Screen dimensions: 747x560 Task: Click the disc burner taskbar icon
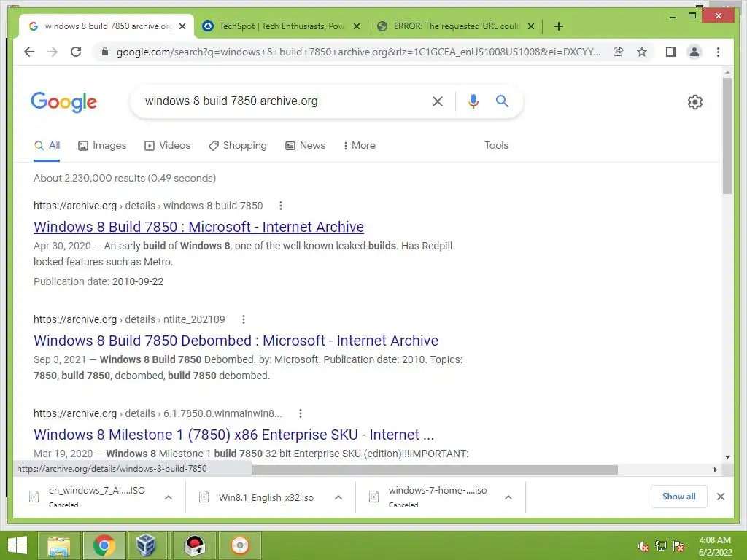pyautogui.click(x=239, y=545)
